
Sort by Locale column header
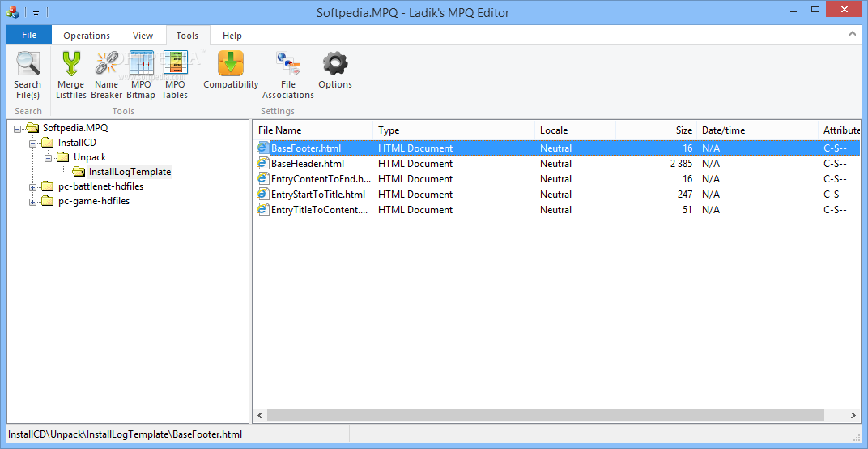(575, 130)
